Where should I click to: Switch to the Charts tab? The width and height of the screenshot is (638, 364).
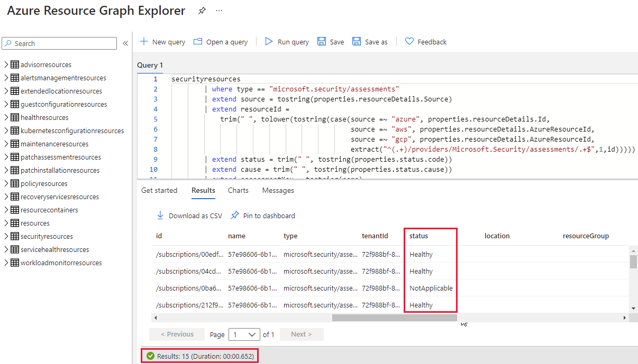click(238, 190)
